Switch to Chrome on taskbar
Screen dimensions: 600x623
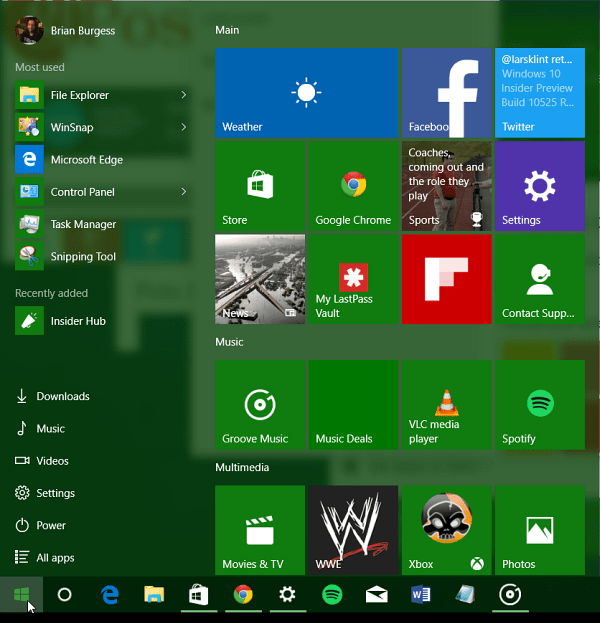pos(243,595)
